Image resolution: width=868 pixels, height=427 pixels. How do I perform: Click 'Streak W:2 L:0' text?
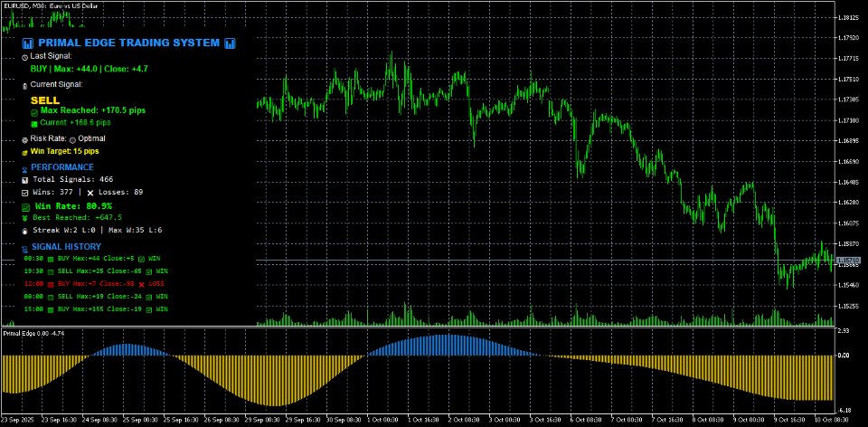[x=63, y=230]
